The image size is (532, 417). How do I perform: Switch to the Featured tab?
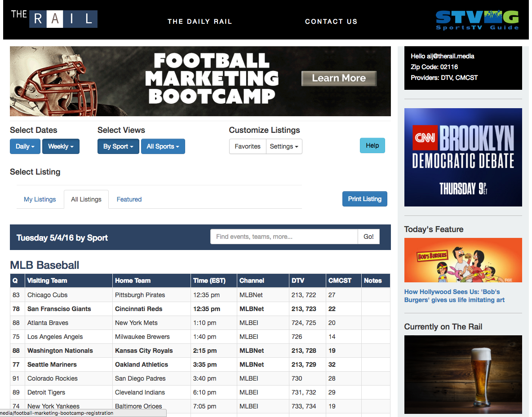pyautogui.click(x=129, y=199)
